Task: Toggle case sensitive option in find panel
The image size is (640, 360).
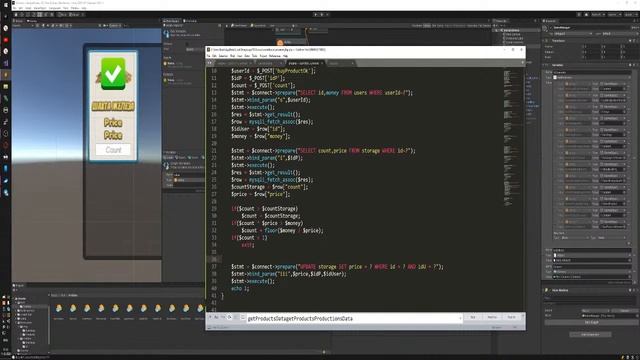Action: [216, 317]
